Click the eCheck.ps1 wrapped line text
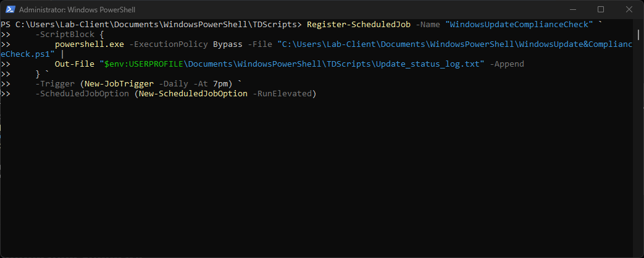The height and width of the screenshot is (258, 644). click(x=28, y=54)
